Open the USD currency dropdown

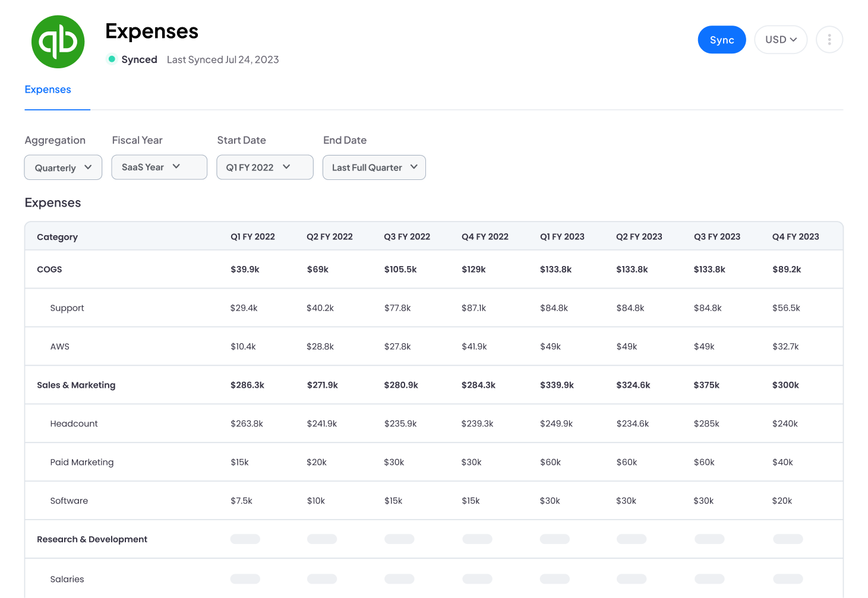click(781, 40)
